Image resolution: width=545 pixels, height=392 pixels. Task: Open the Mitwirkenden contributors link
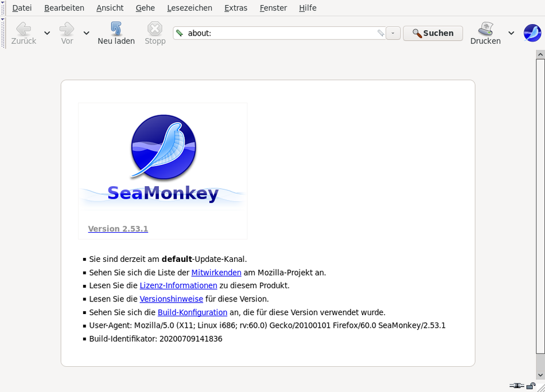click(x=216, y=273)
